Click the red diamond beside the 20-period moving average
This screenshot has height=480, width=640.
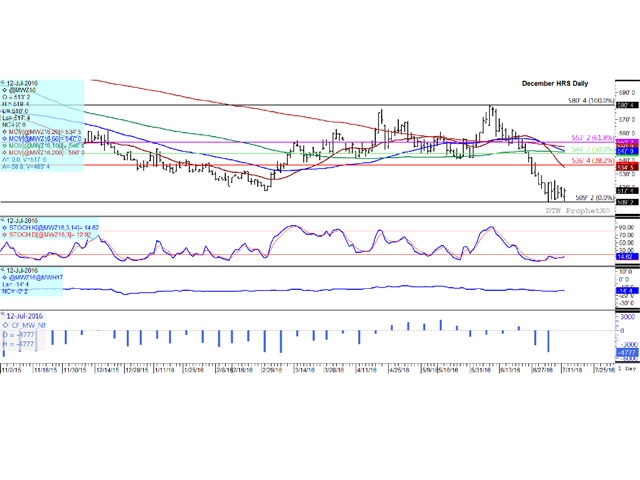pos(4,130)
